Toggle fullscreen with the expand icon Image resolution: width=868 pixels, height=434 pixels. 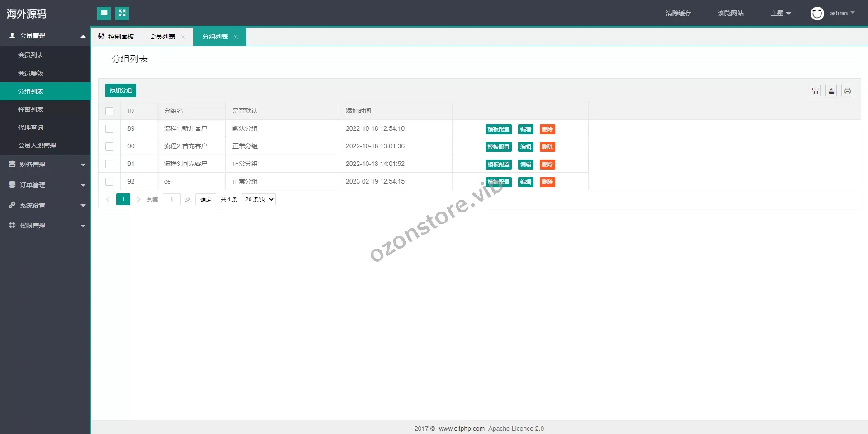coord(122,14)
